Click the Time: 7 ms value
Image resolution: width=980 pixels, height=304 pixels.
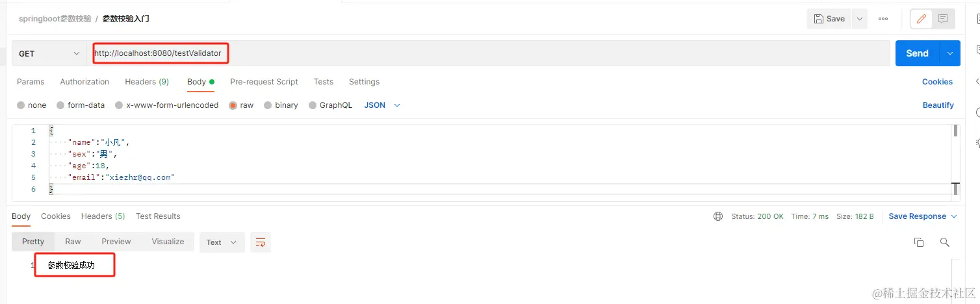tap(810, 216)
